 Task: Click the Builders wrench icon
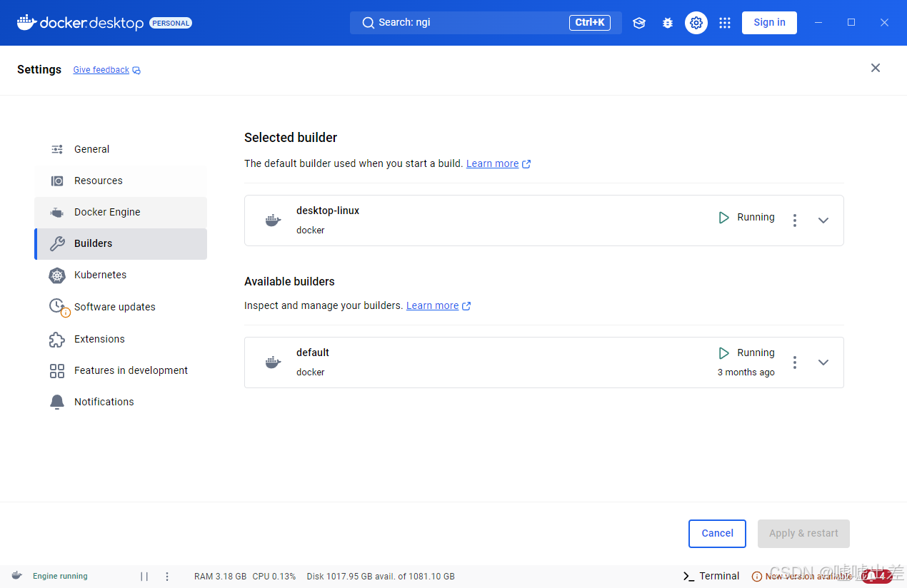click(57, 244)
